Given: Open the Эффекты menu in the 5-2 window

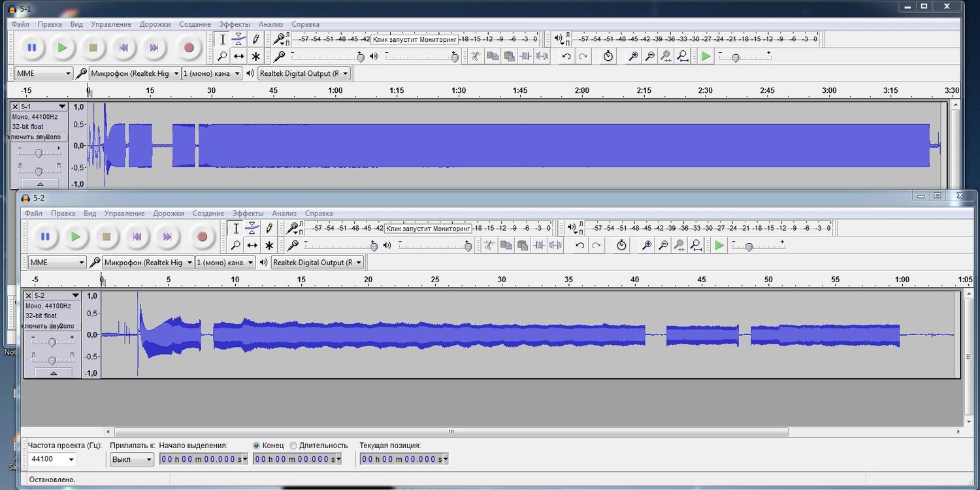Looking at the screenshot, I should click(248, 214).
